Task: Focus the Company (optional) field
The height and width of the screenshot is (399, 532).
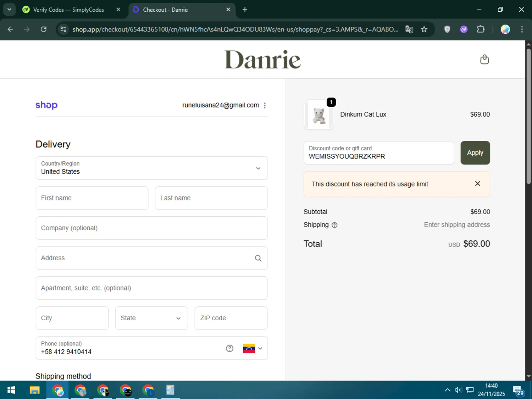Action: tap(151, 228)
